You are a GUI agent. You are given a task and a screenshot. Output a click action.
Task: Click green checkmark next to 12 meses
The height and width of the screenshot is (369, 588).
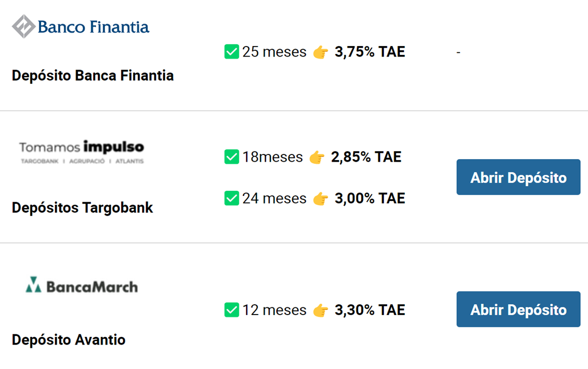coord(231,310)
